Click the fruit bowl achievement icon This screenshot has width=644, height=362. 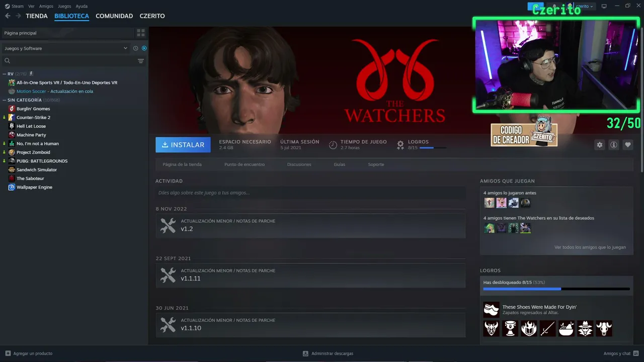pyautogui.click(x=567, y=328)
